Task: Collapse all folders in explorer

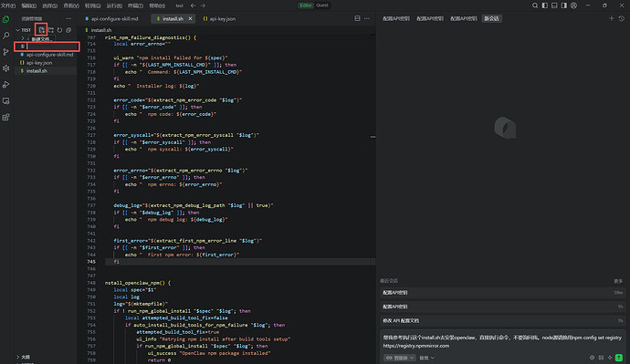Action: [x=68, y=30]
